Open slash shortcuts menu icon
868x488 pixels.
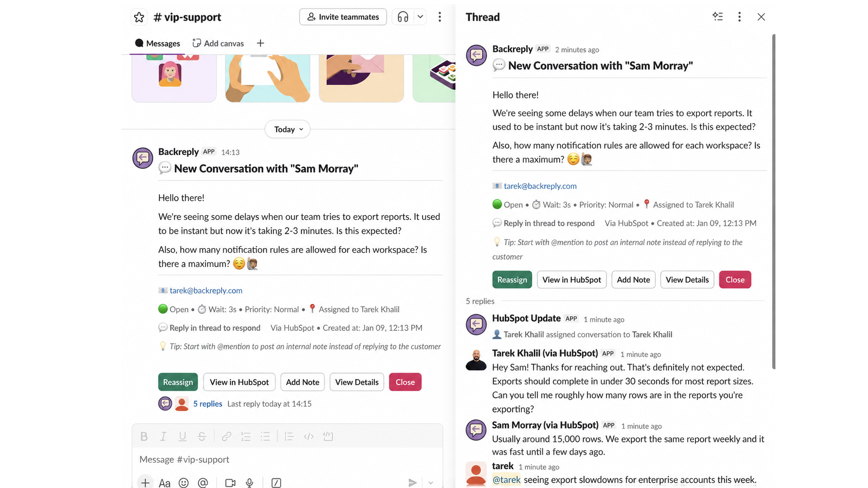point(276,483)
